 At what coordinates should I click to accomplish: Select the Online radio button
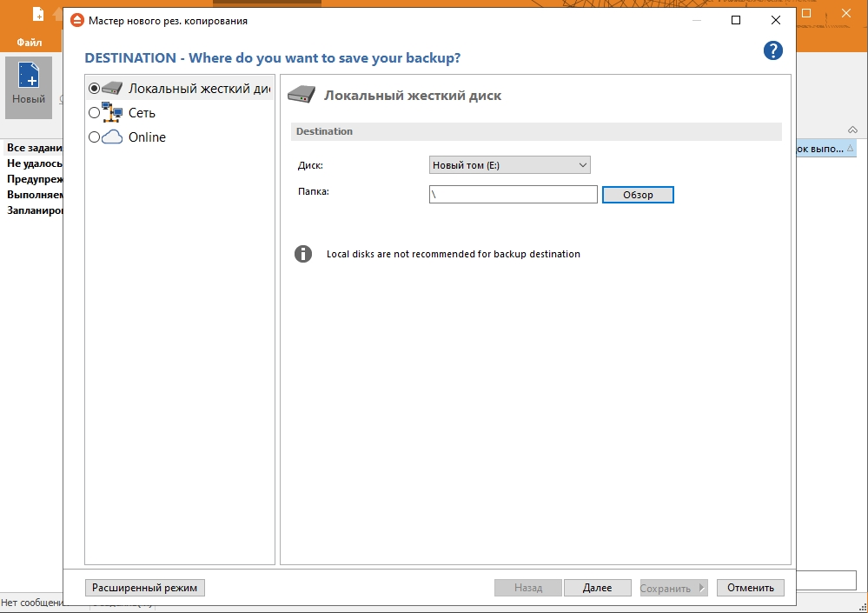click(x=94, y=137)
